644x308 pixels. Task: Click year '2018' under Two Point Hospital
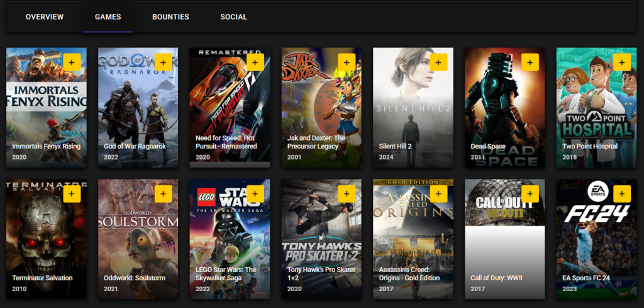click(569, 157)
